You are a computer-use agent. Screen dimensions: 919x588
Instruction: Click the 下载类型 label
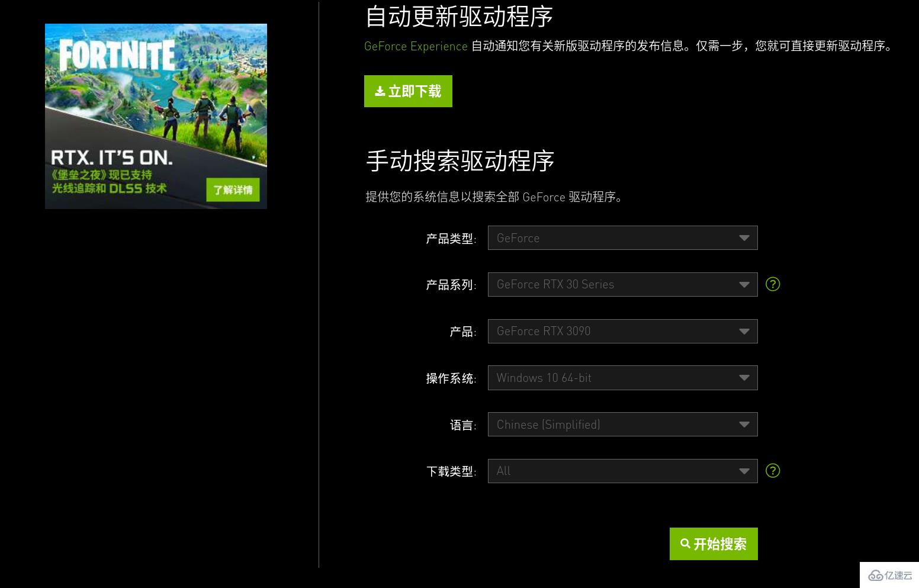(451, 471)
